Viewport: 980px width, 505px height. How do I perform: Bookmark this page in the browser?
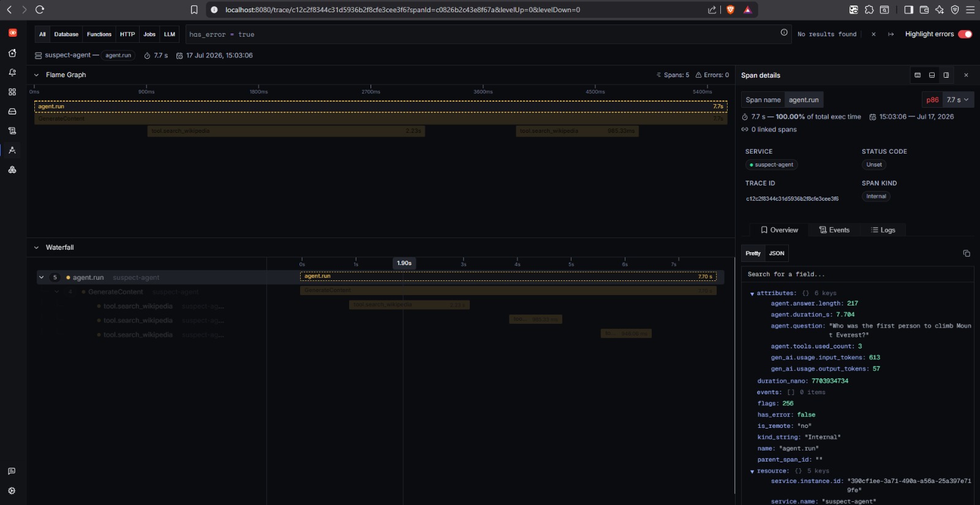[194, 10]
